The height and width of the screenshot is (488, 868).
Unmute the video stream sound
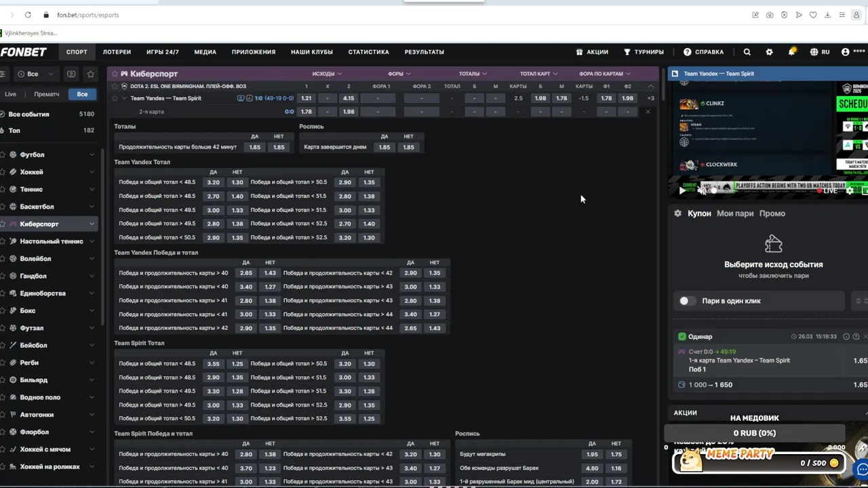[702, 190]
